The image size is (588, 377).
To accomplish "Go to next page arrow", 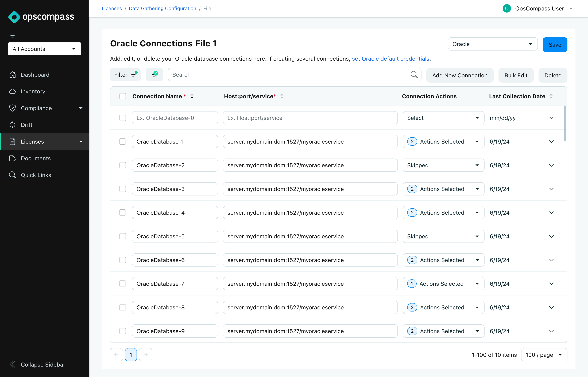I will [145, 355].
